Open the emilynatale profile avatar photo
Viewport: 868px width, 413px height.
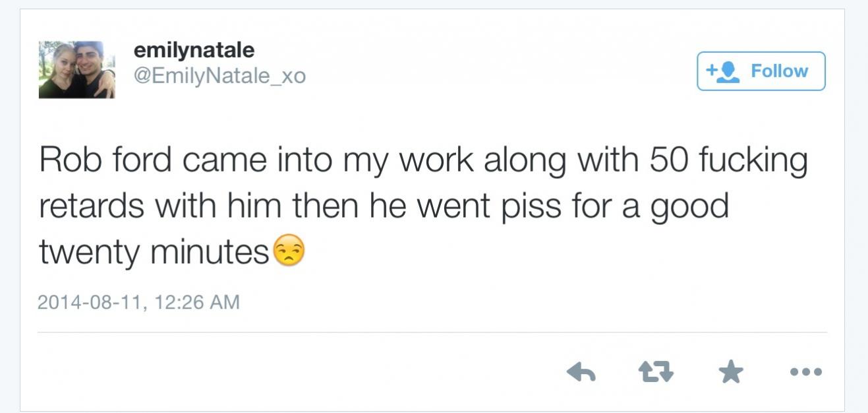click(x=76, y=70)
